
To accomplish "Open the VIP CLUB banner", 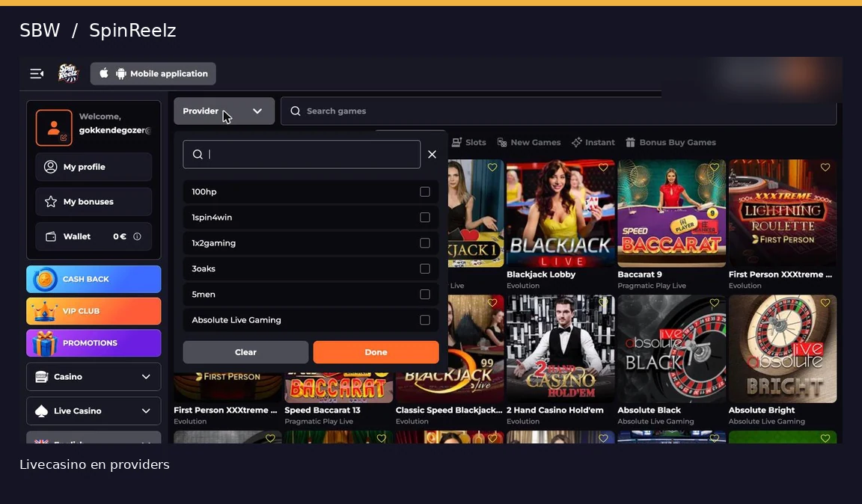I will tap(94, 311).
